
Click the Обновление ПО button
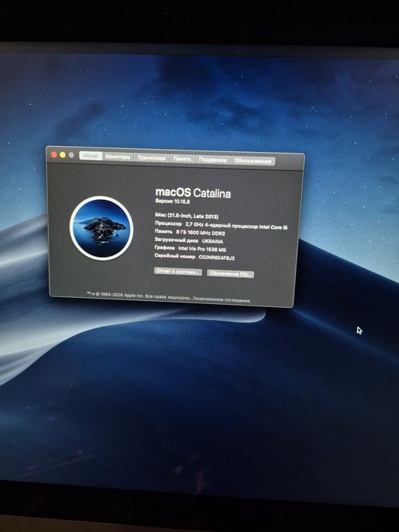pyautogui.click(x=230, y=274)
